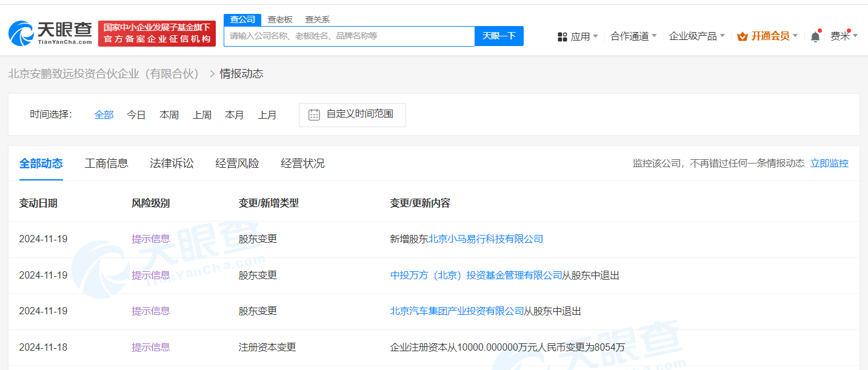Click the 2024-11-18 date cell
868x370 pixels.
click(x=44, y=348)
